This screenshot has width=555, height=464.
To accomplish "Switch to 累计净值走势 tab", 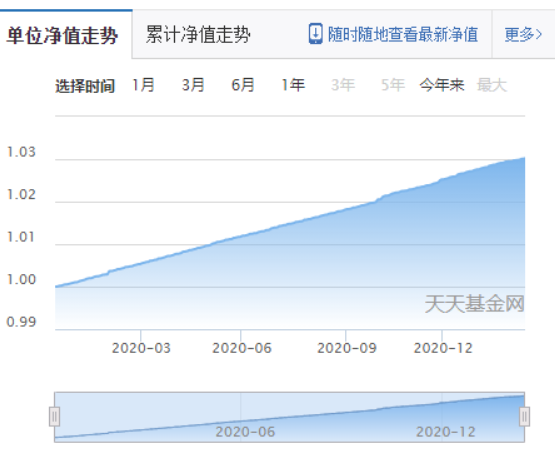I will click(198, 35).
